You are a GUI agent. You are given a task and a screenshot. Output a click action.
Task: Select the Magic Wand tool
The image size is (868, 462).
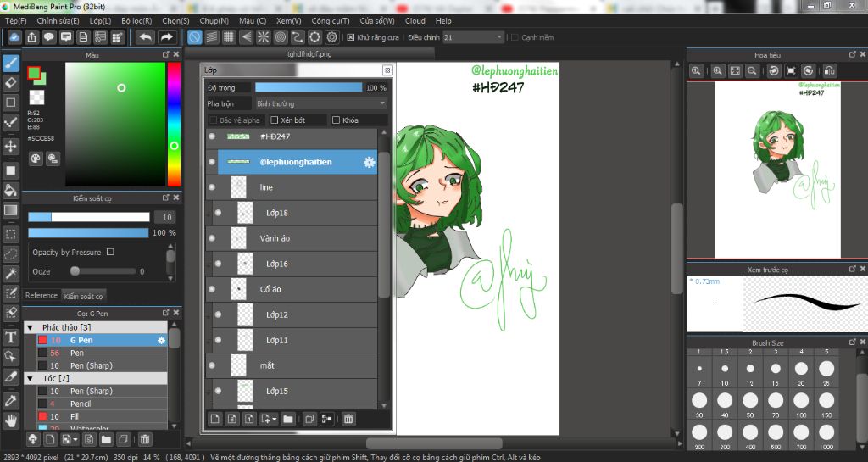click(10, 273)
